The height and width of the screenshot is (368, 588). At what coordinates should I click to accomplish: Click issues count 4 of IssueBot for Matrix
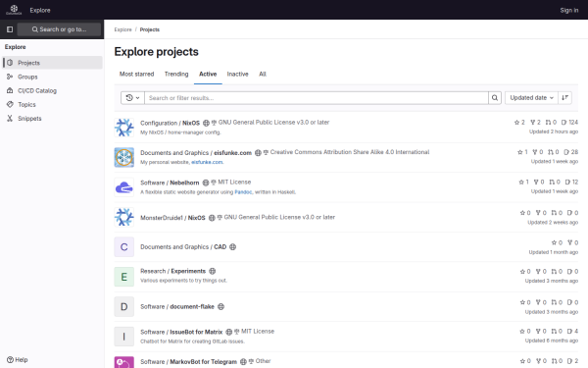tap(572, 332)
